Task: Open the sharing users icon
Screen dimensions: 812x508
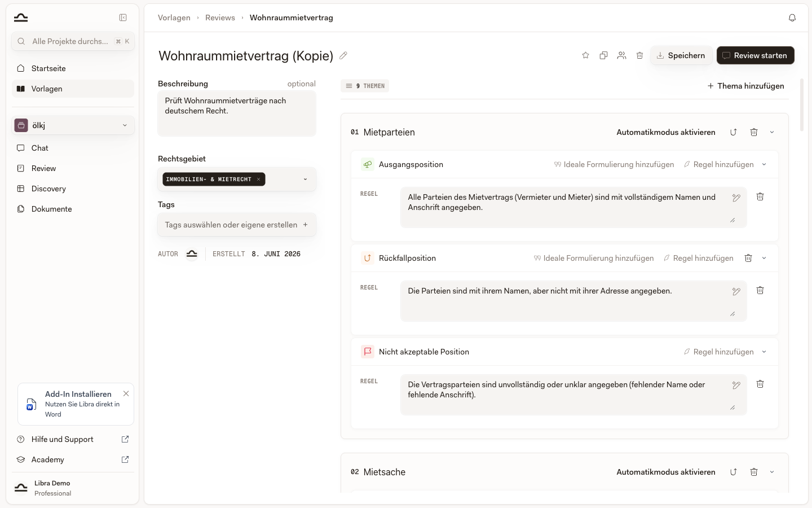Action: [x=621, y=55]
